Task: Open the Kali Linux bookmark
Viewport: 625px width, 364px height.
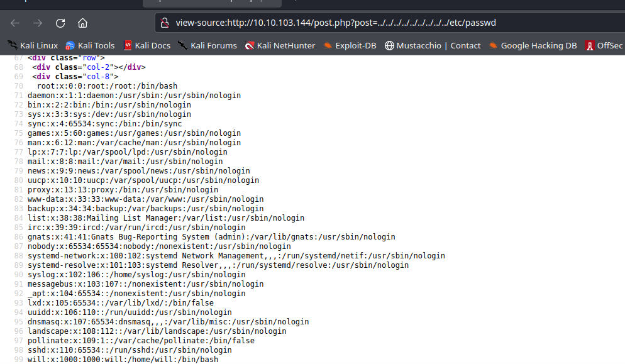Action: click(x=33, y=45)
